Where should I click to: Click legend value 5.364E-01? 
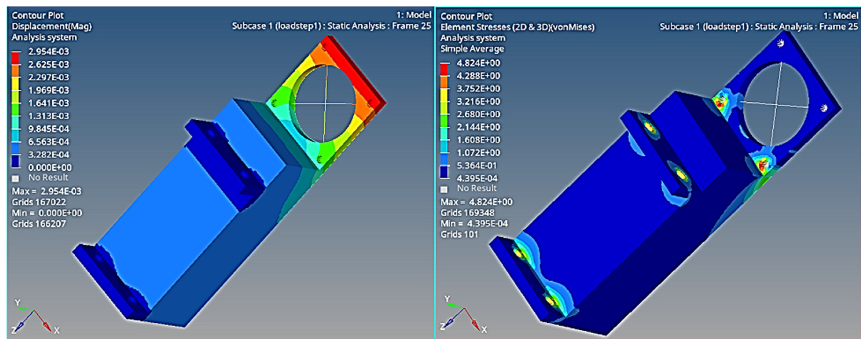pos(479,165)
